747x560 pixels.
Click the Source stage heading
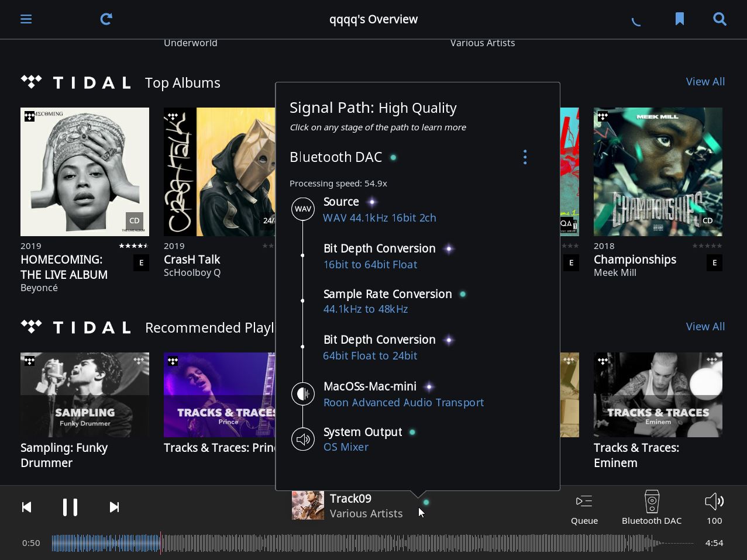pyautogui.click(x=341, y=202)
